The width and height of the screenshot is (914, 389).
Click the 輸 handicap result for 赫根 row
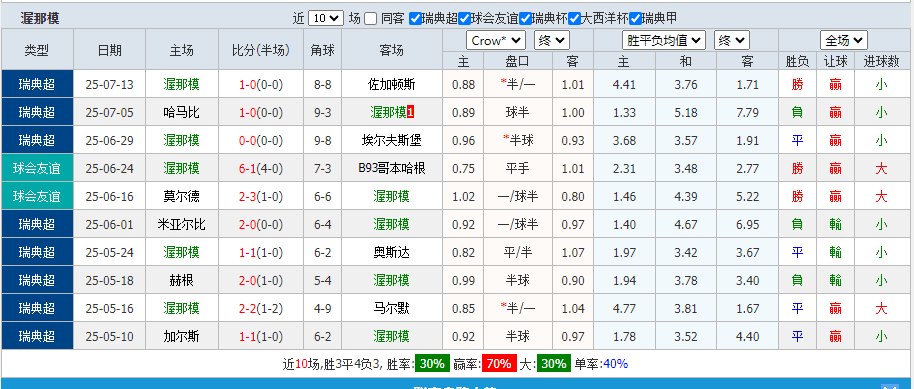point(835,281)
